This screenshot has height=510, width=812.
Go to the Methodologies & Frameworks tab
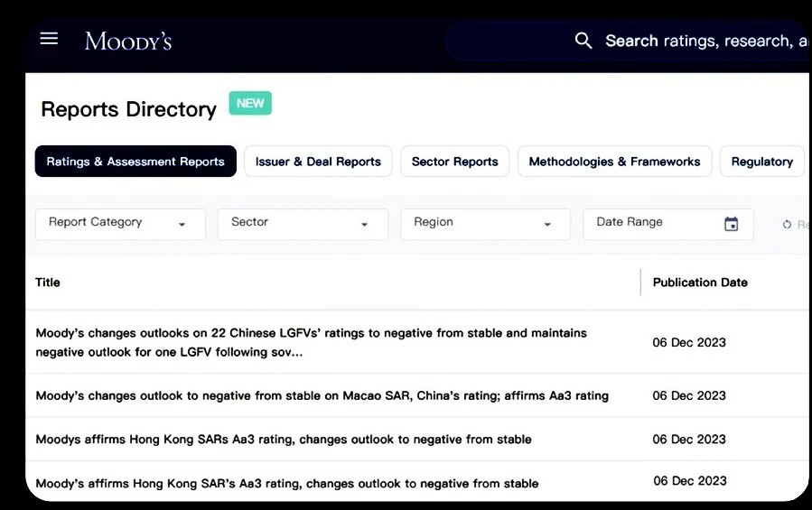pos(614,162)
